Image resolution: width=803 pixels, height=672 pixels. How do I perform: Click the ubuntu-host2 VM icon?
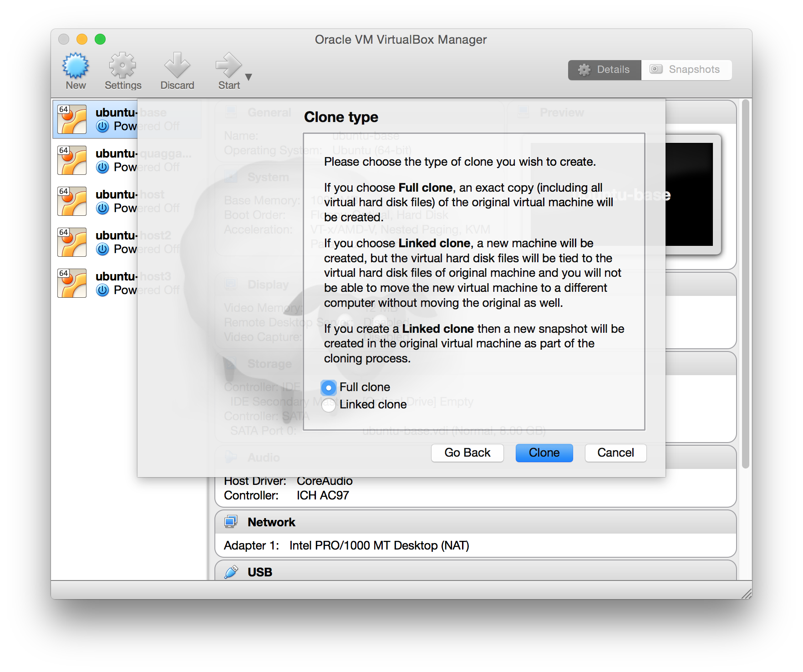pos(72,242)
